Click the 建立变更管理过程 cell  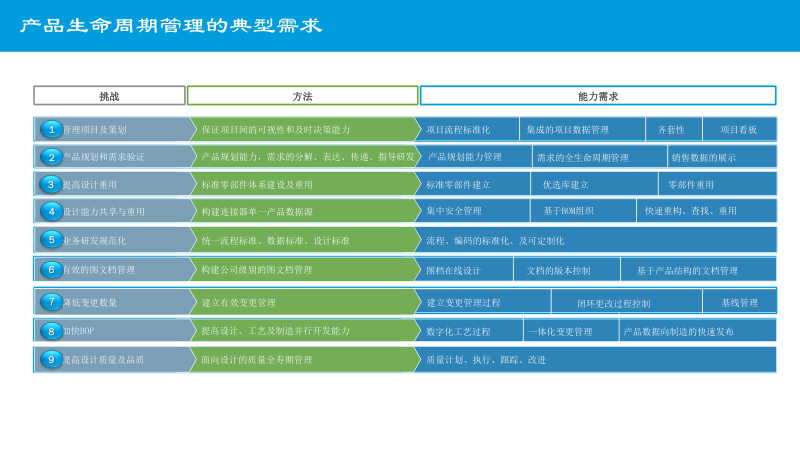[x=484, y=302]
